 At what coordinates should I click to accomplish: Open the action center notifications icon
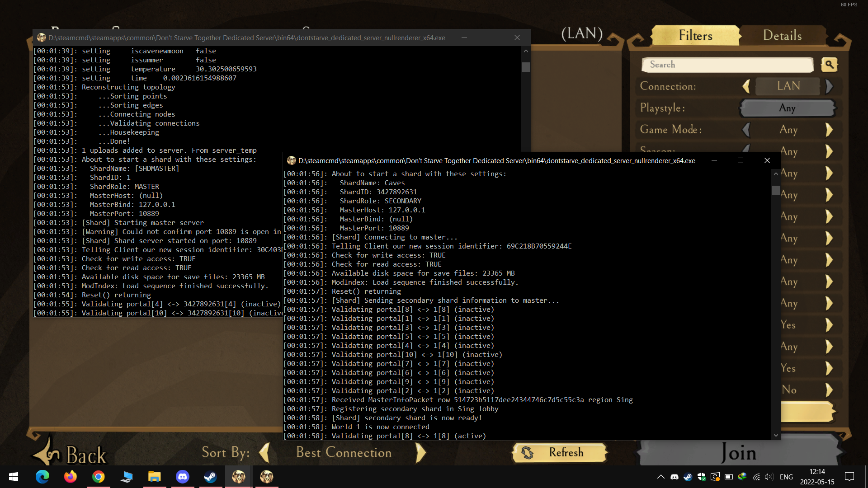click(849, 477)
